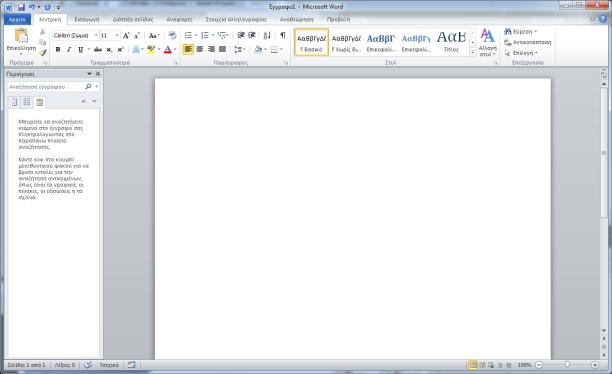Image resolution: width=612 pixels, height=374 pixels.
Task: Click the Undo icon in quick access toolbar
Action: 32,7
